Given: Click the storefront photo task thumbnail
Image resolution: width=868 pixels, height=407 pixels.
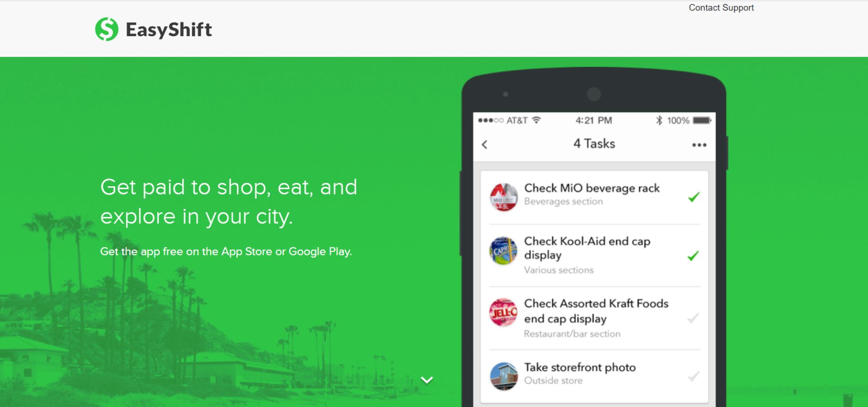Looking at the screenshot, I should (504, 376).
